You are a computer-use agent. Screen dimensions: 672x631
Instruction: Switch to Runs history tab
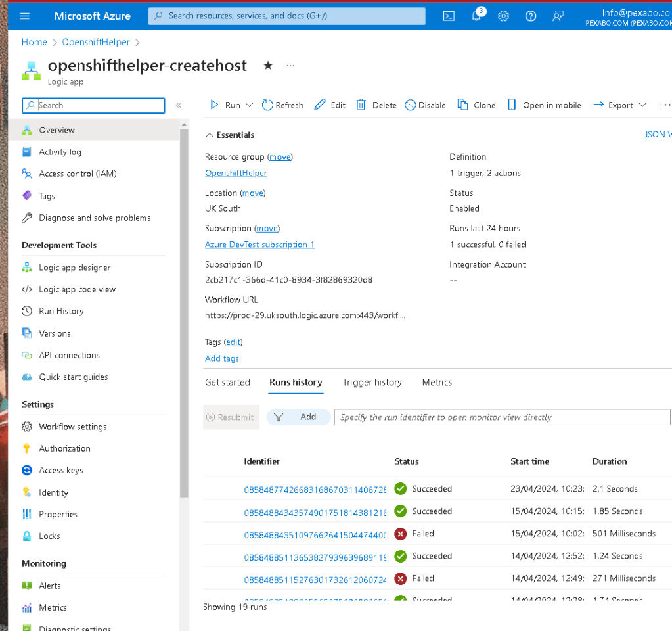point(296,382)
